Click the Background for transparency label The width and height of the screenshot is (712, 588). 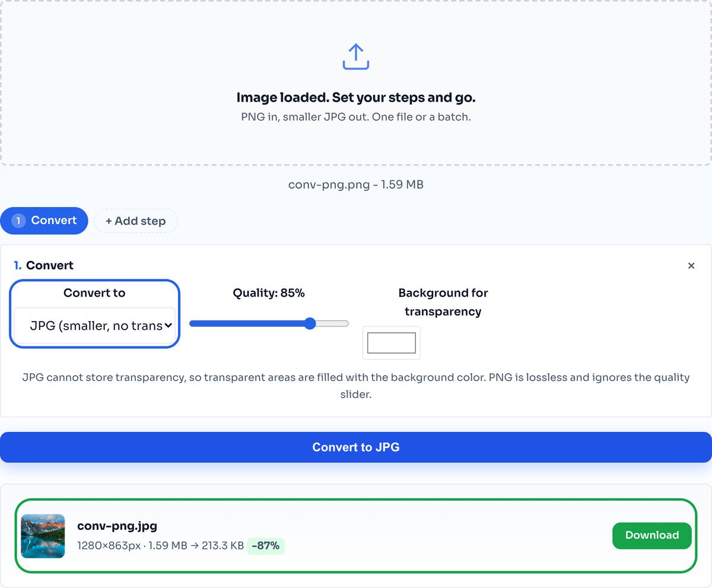tap(443, 302)
